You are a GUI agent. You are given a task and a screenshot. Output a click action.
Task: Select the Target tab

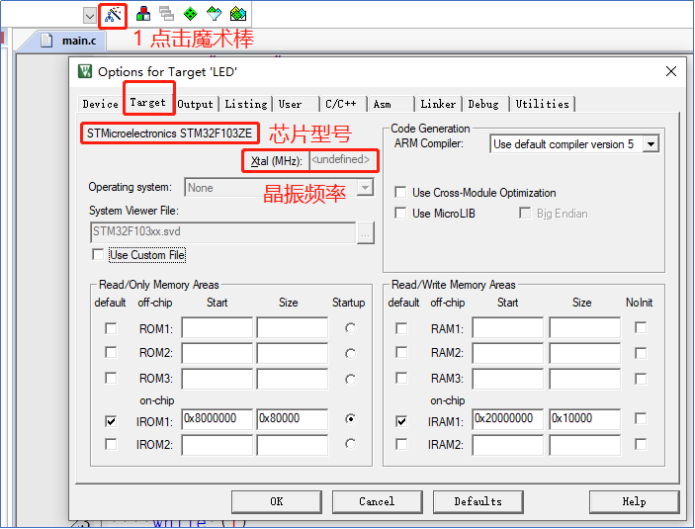click(148, 102)
